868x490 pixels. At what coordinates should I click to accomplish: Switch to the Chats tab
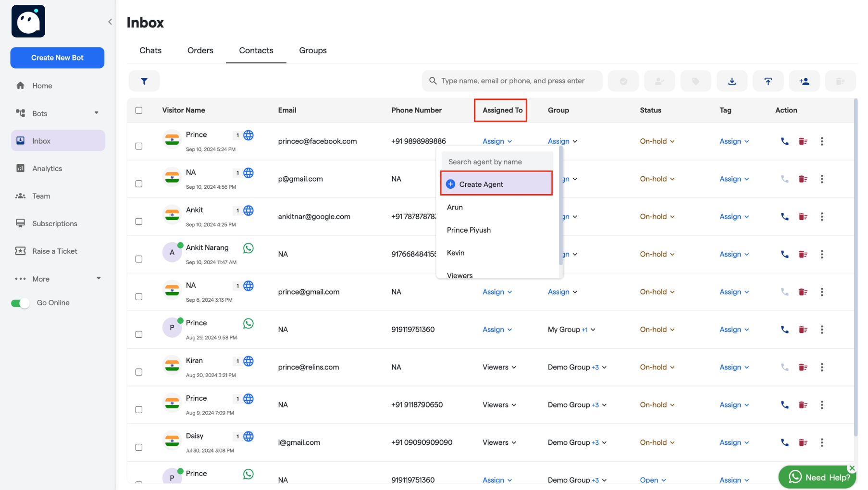[x=150, y=50]
